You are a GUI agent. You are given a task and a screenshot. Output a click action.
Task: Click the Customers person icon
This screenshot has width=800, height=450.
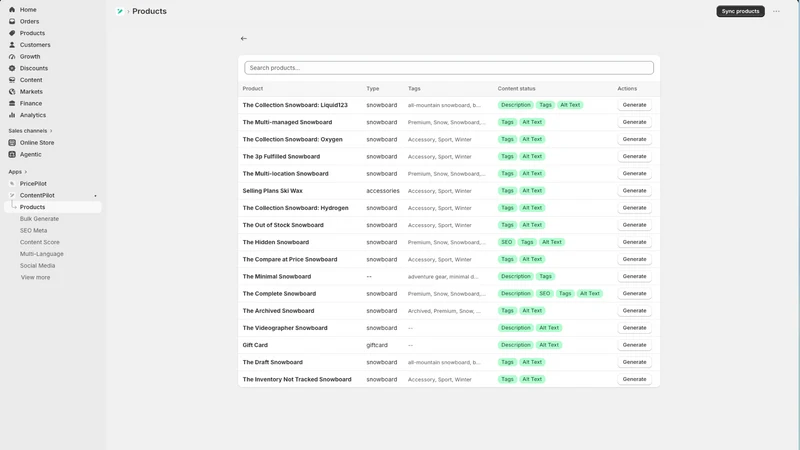coord(12,45)
